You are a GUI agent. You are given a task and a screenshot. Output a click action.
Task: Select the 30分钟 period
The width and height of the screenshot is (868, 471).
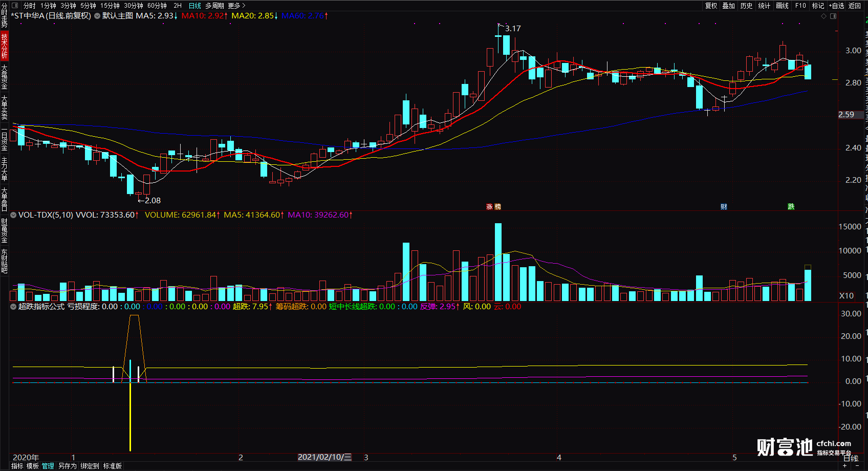coord(134,6)
